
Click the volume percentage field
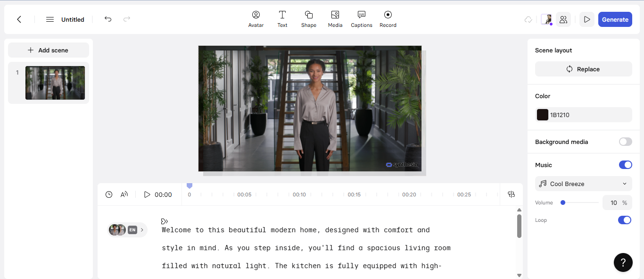[617, 203]
